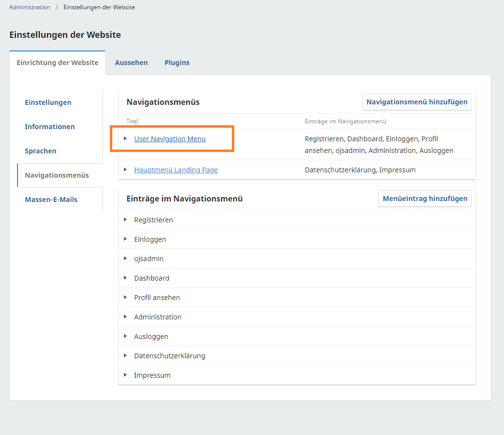Open the User Navigation Menu link
504x435 pixels.
170,139
